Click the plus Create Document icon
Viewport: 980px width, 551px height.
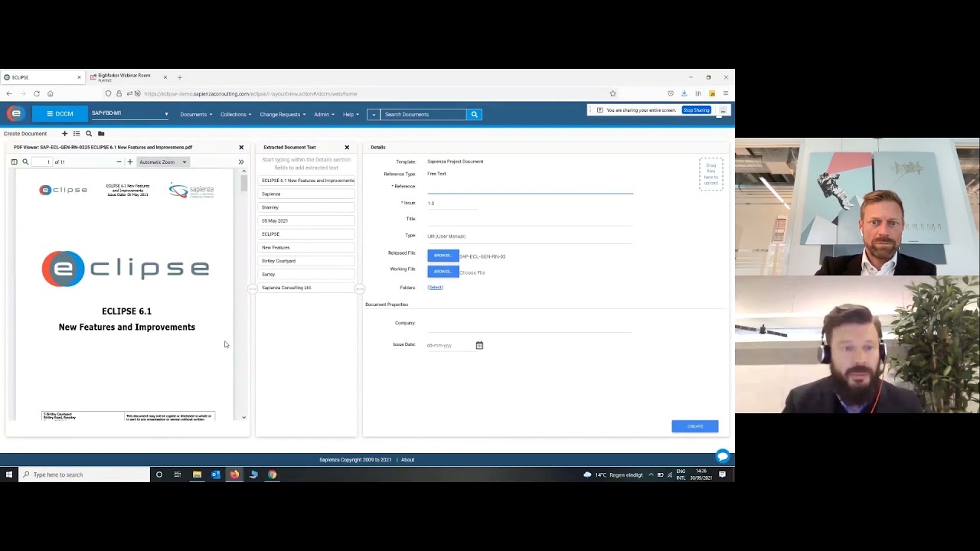[x=64, y=134]
